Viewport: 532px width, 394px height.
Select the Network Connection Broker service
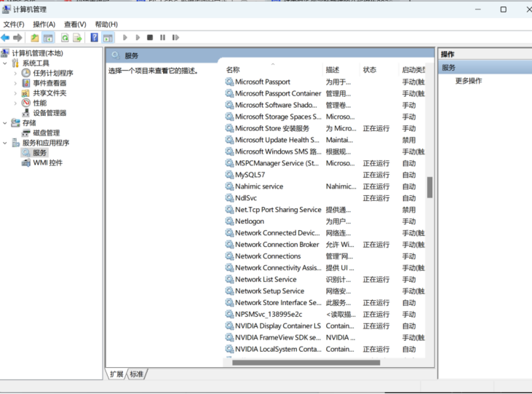(325, 245)
